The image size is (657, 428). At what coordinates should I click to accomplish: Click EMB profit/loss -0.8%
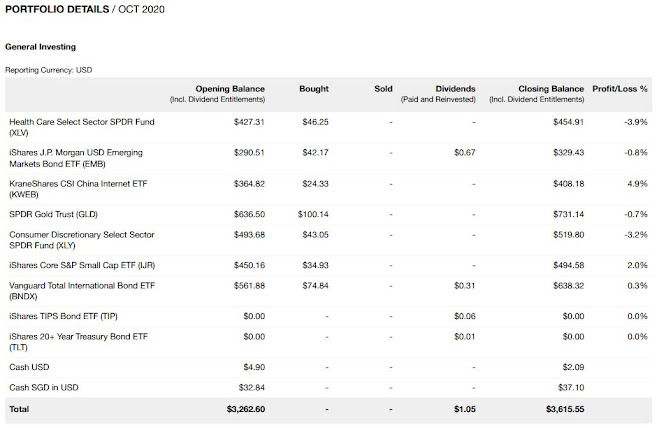click(636, 153)
